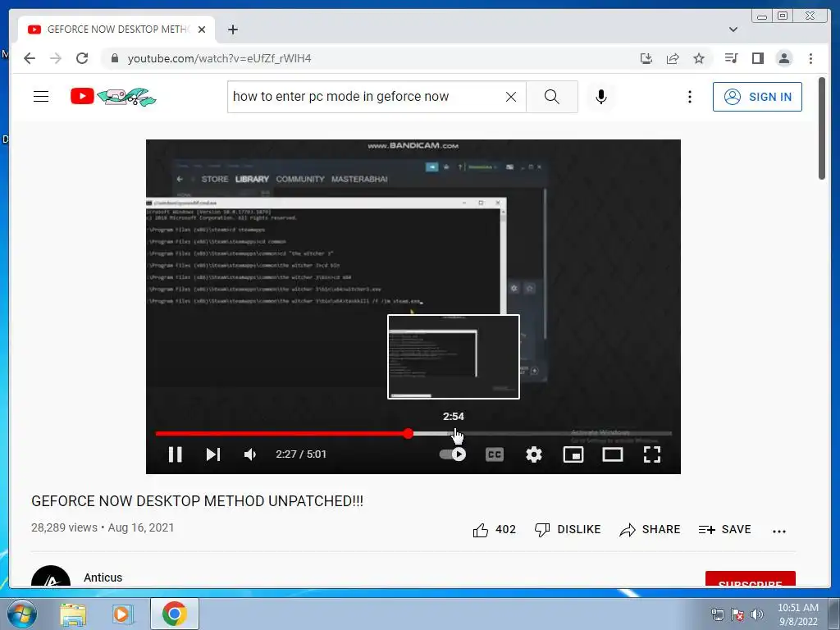Open Chrome side panel
Viewport: 840px width, 630px height.
(x=757, y=58)
